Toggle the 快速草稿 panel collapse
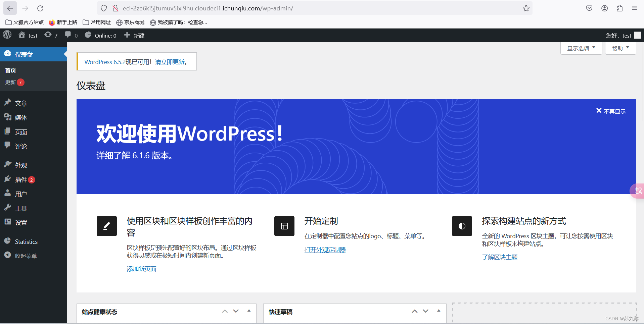The image size is (644, 324). point(439,311)
